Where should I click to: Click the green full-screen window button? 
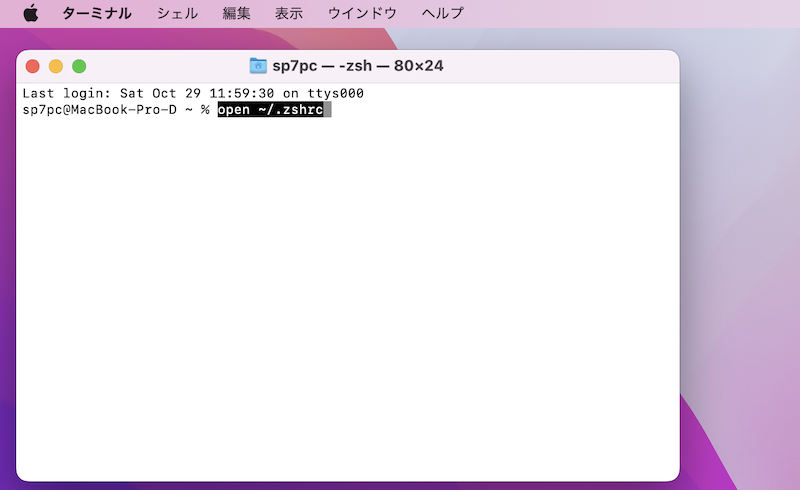(x=79, y=66)
